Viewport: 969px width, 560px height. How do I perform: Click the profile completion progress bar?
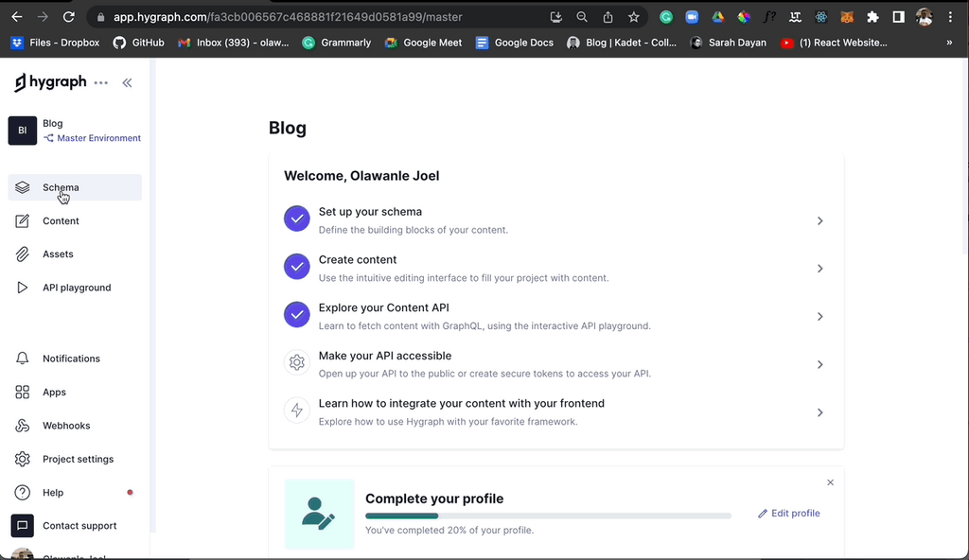548,516
